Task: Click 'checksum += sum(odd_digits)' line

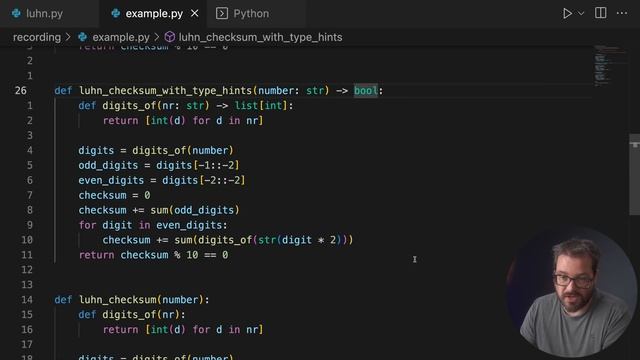Action: (x=159, y=210)
